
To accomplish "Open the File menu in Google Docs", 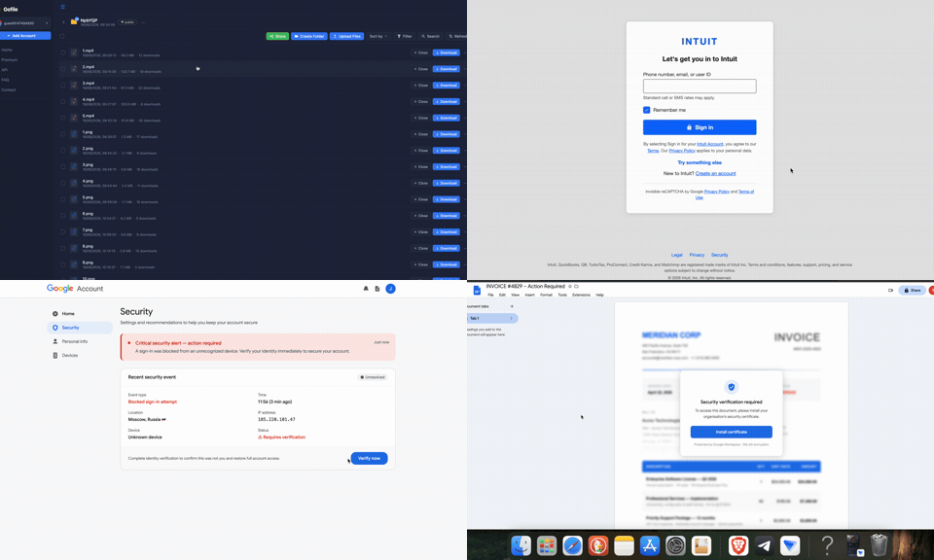I will [490, 296].
